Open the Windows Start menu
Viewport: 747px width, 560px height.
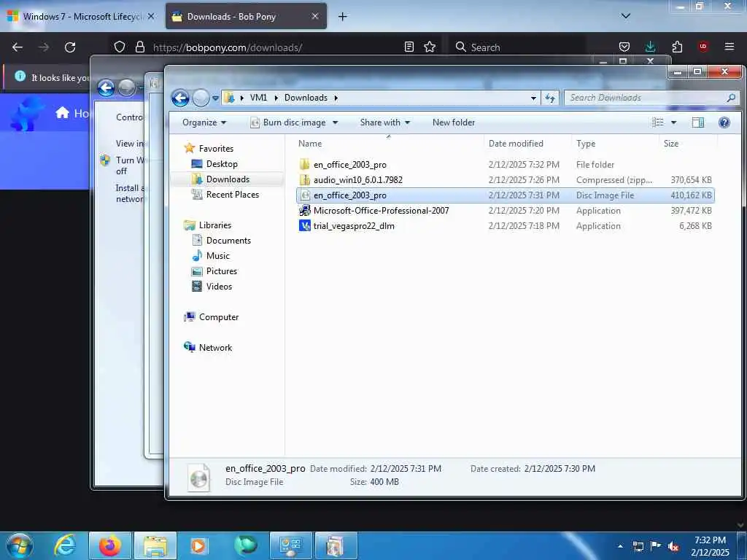[x=20, y=545]
